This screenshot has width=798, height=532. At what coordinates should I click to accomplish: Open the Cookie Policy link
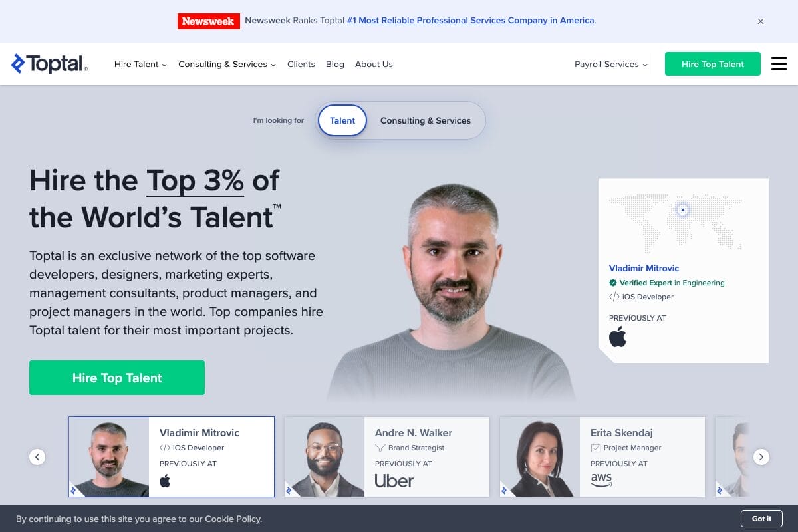tap(233, 519)
